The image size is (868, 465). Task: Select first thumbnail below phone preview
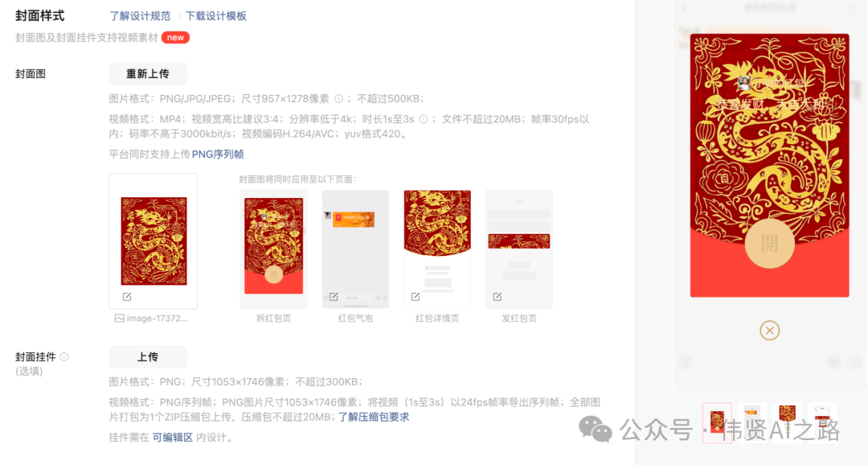[x=718, y=423]
